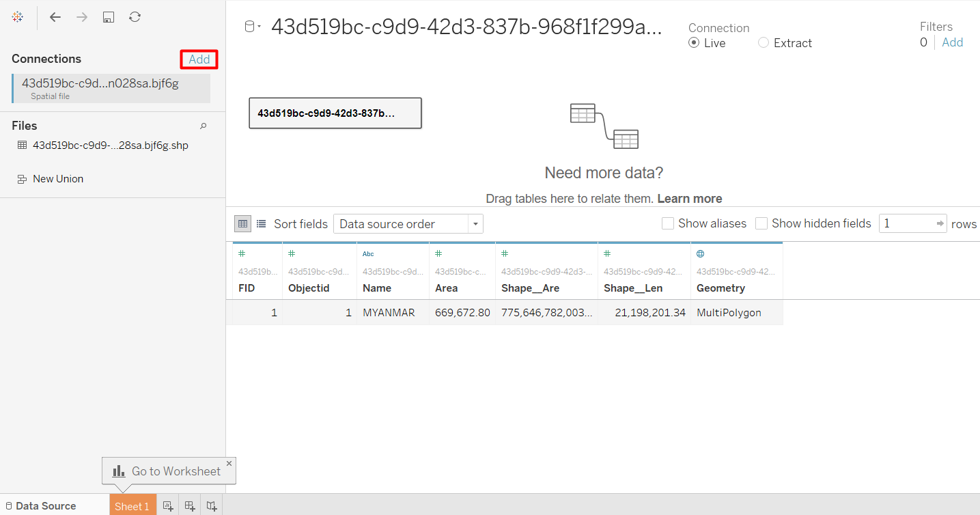Screen dimensions: 980x515
Task: Select the Extract connection option
Action: pyautogui.click(x=764, y=43)
